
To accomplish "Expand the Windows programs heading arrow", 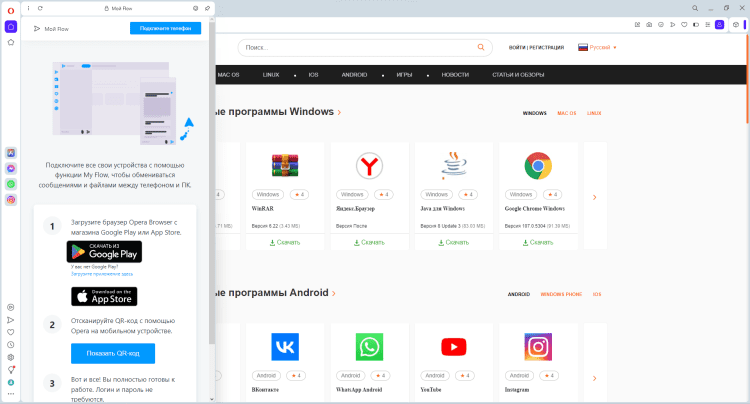I will click(x=339, y=112).
